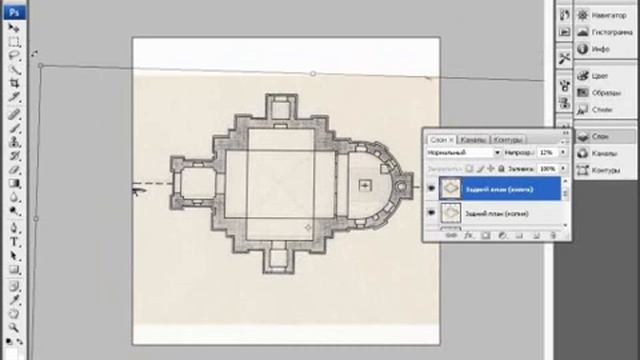
Task: Click the opacity percentage field
Action: coord(547,153)
